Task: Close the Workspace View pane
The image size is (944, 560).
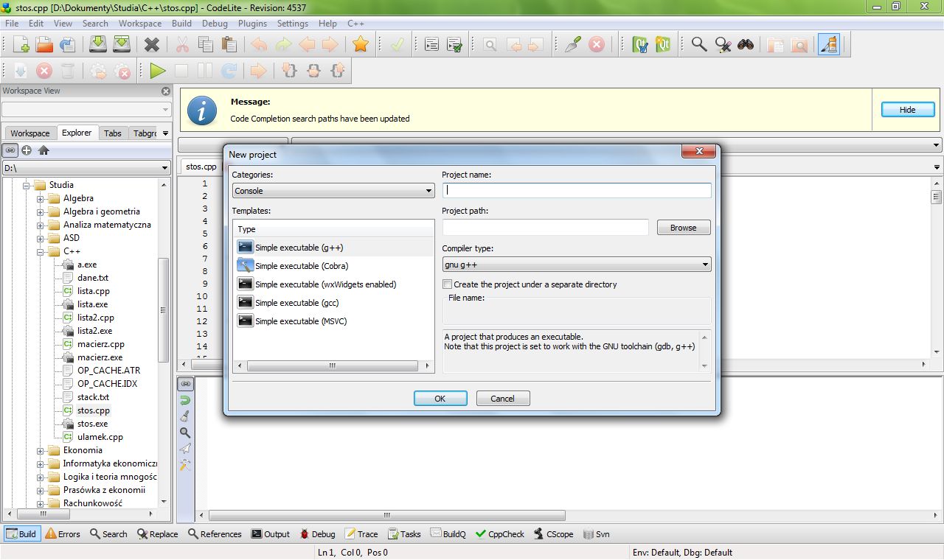Action: pos(166,91)
